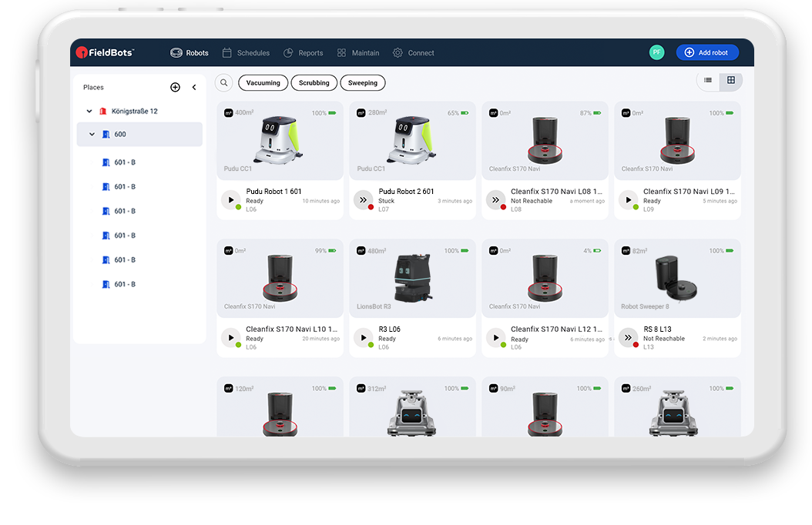Open Pudu Robot 2 601 robot image
Image resolution: width=812 pixels, height=525 pixels.
411,139
